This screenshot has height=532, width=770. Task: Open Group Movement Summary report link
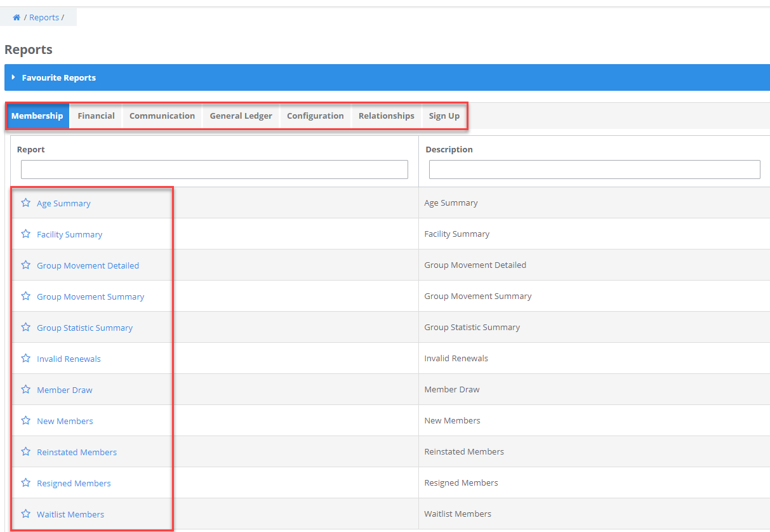(x=91, y=296)
